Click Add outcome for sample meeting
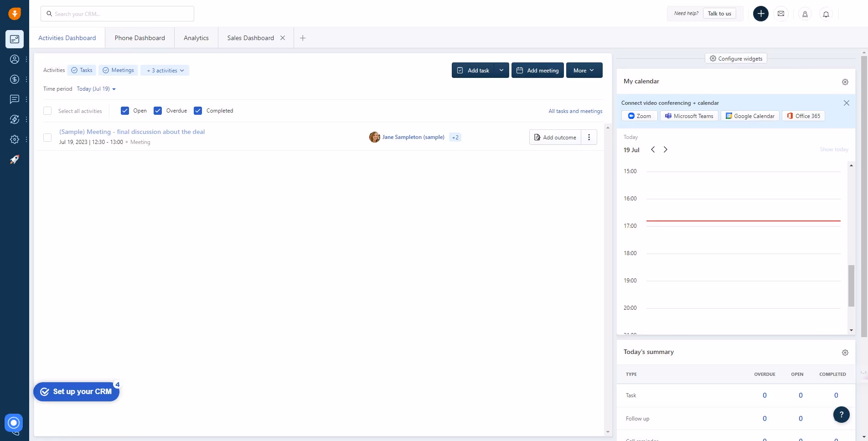 [555, 137]
